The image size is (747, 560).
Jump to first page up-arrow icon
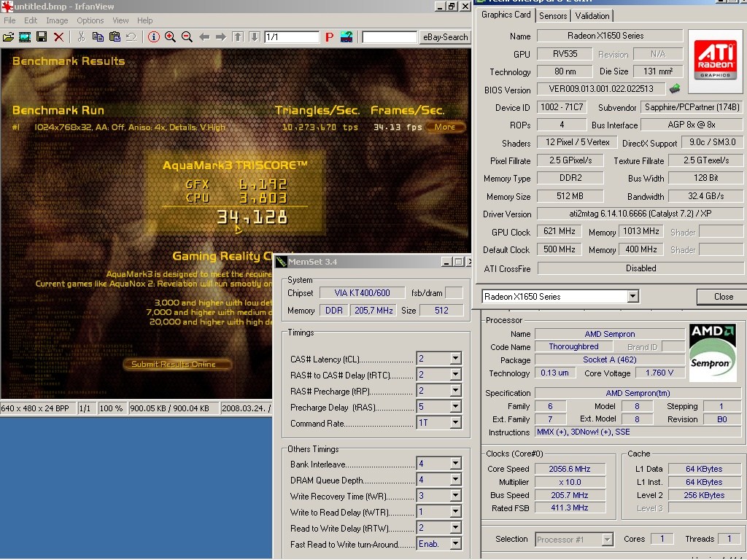pos(238,37)
